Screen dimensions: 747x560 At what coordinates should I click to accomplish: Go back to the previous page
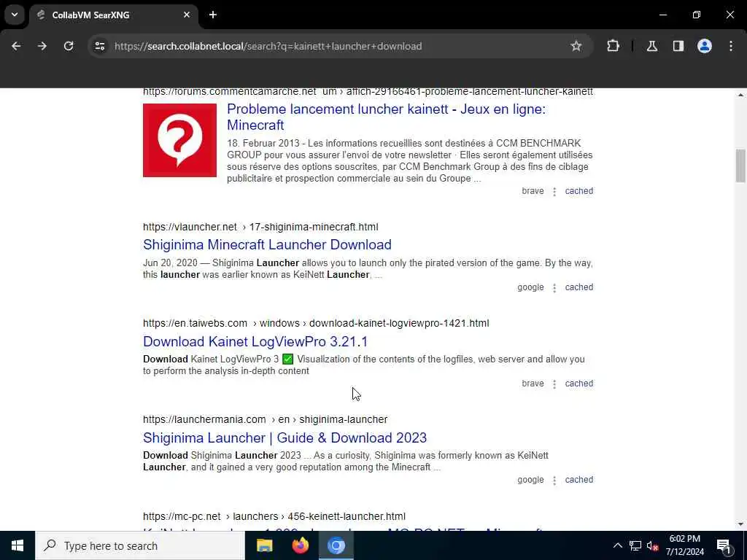coord(16,46)
